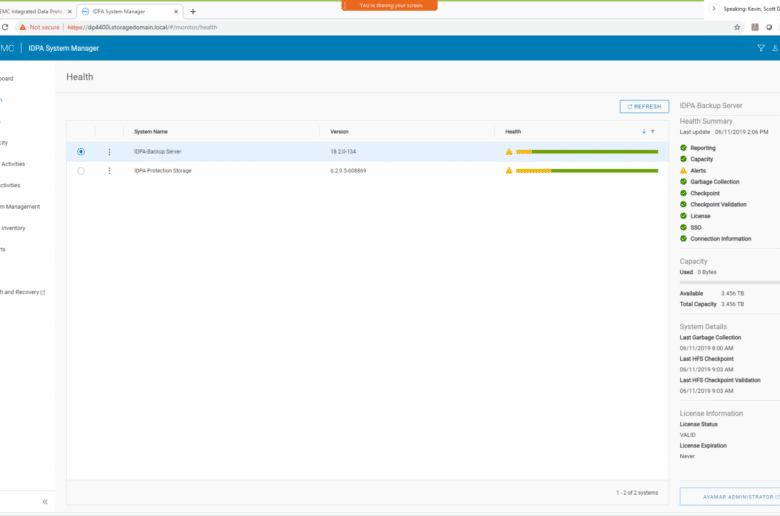Sort Health column with the arrow icon
Image resolution: width=780 pixels, height=516 pixels.
644,131
